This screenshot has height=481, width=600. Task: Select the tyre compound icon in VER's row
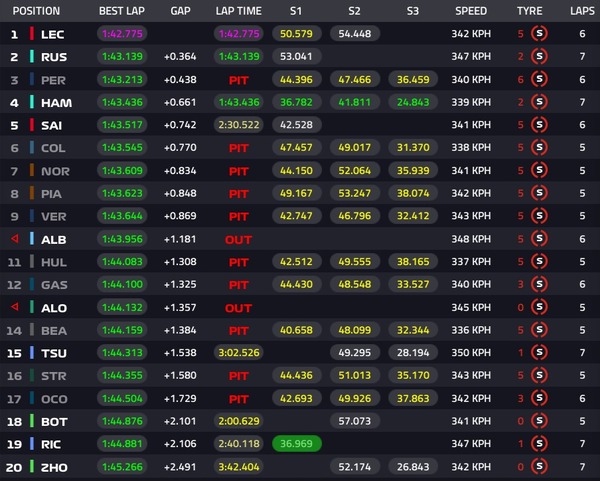tap(542, 216)
